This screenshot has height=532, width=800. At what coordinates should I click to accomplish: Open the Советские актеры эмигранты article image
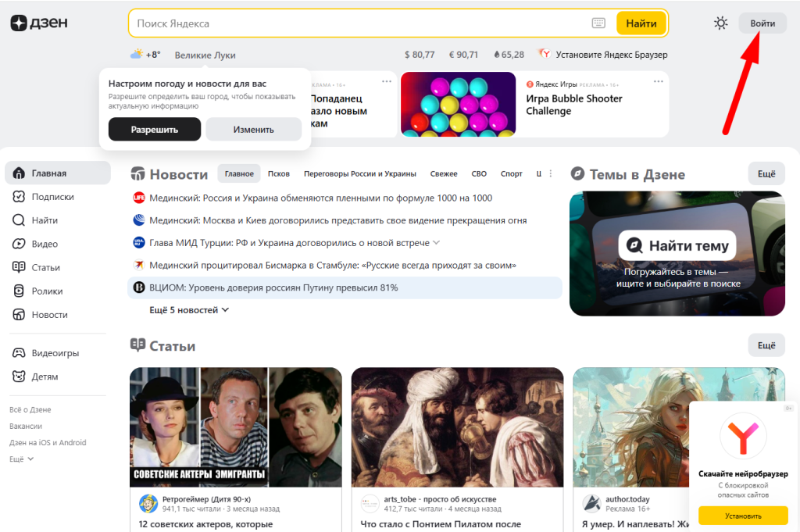(236, 427)
